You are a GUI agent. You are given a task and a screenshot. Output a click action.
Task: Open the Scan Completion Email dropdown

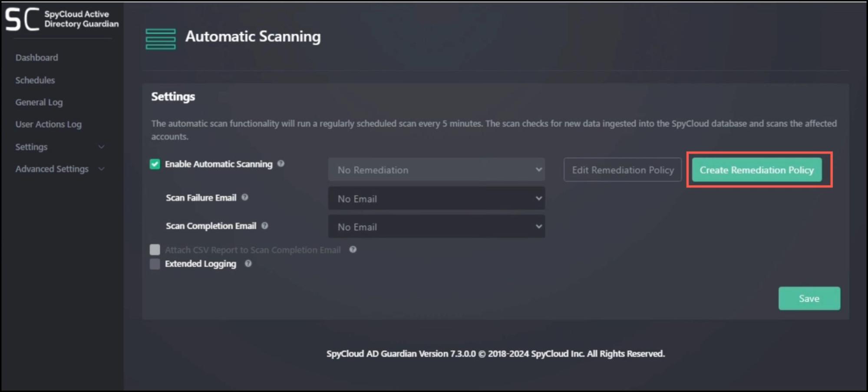point(436,226)
